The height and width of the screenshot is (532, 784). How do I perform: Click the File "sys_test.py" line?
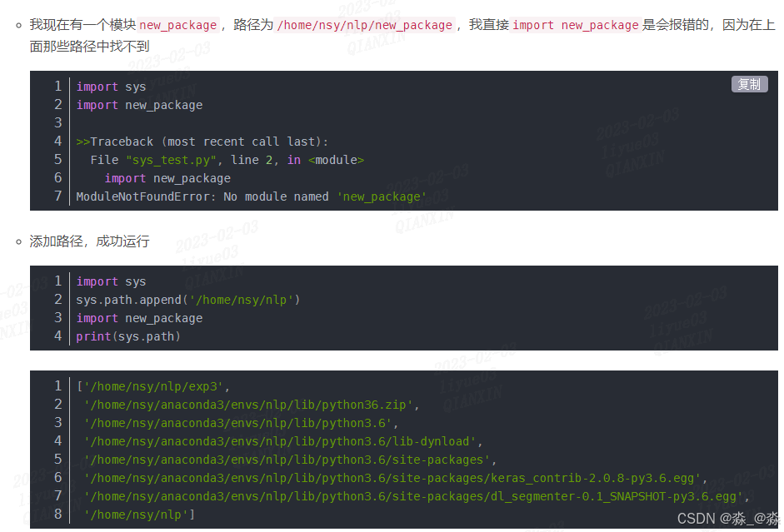pyautogui.click(x=227, y=161)
